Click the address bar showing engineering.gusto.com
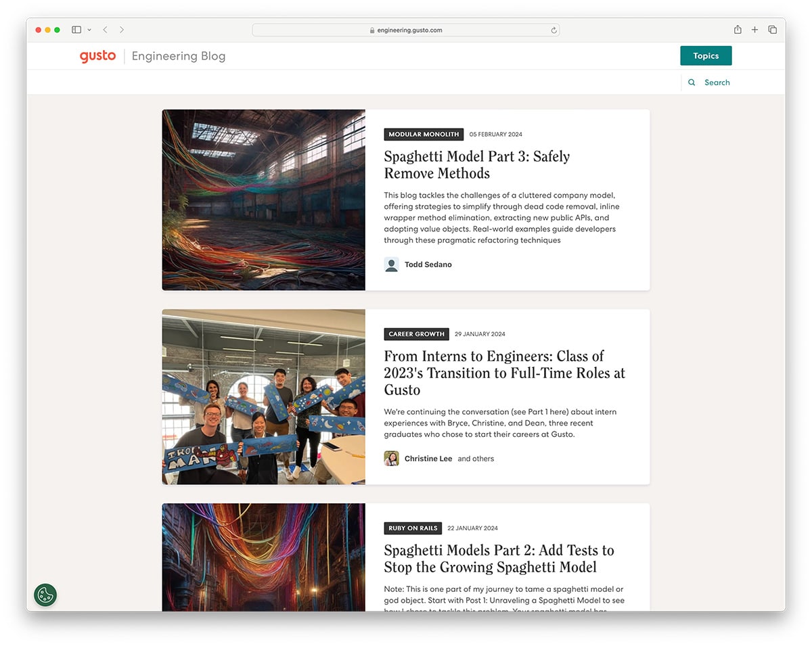 [406, 30]
